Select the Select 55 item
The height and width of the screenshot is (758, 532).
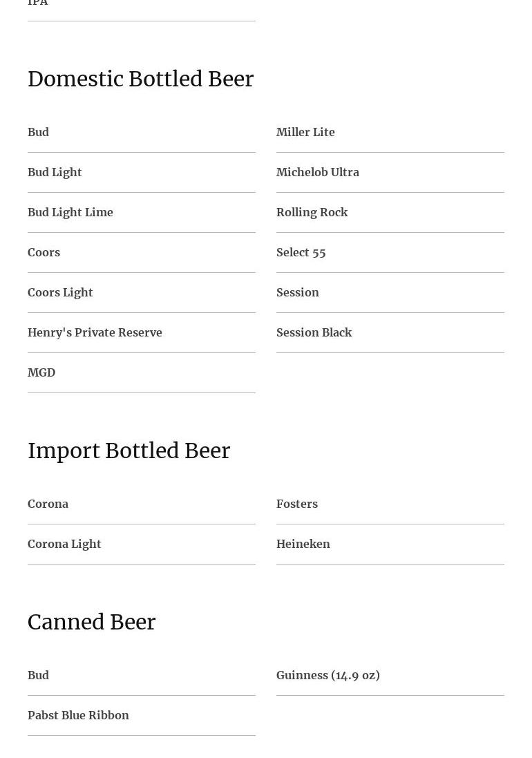(x=301, y=252)
